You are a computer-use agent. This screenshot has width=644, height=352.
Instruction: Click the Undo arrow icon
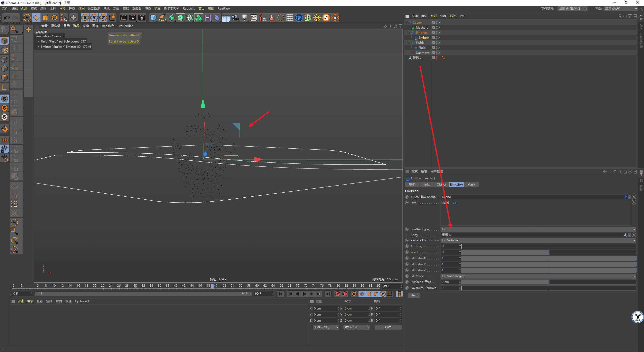pos(7,18)
